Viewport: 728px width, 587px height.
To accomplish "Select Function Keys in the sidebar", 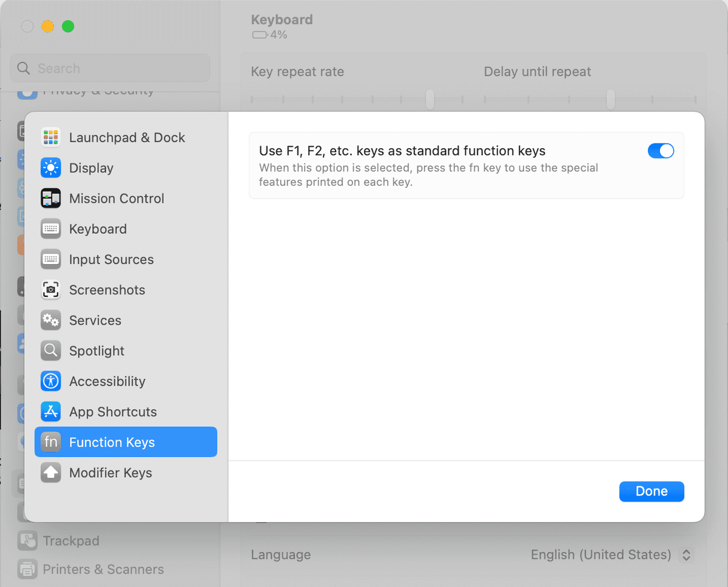I will (112, 442).
